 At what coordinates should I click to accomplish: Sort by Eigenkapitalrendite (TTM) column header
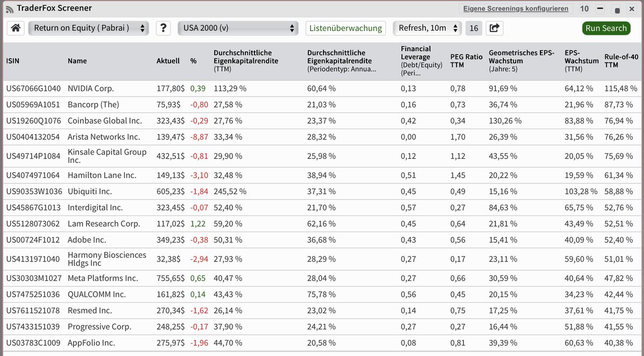246,61
